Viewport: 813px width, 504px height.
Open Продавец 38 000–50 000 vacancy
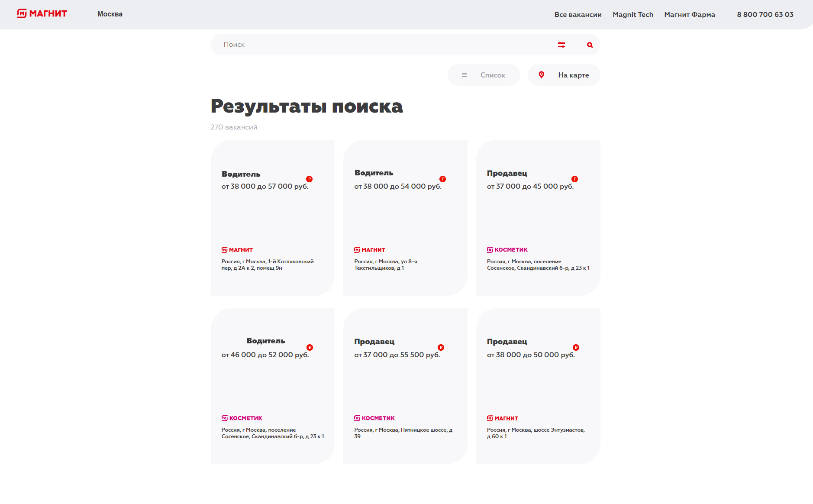pos(538,386)
